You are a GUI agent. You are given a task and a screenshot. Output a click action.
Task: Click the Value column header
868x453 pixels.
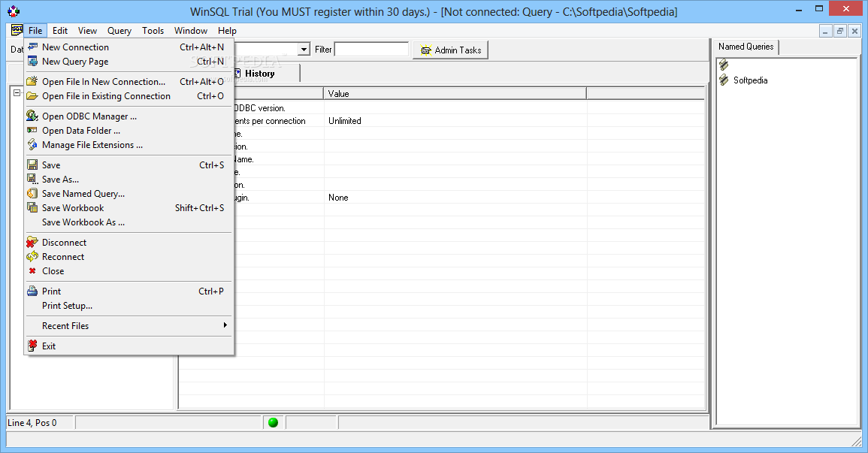tap(455, 93)
